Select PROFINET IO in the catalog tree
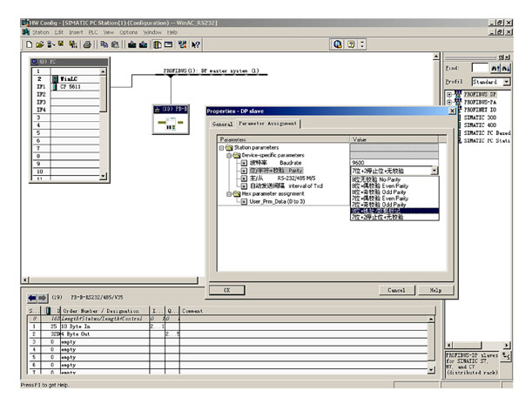This screenshot has width=532, height=411. pyautogui.click(x=480, y=110)
